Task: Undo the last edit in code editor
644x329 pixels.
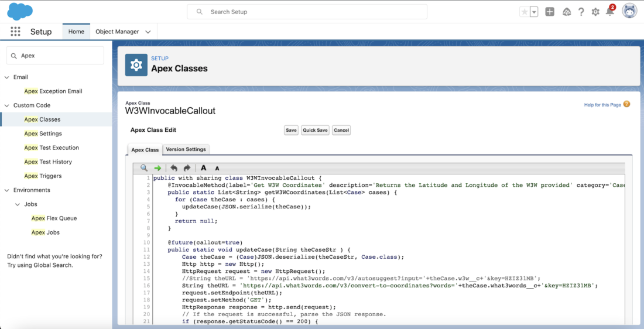Action: [x=174, y=168]
